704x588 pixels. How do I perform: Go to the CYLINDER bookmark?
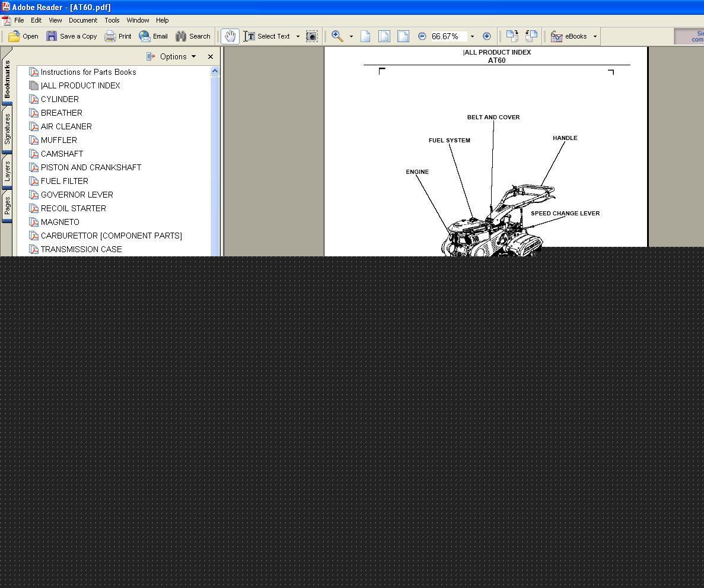60,99
